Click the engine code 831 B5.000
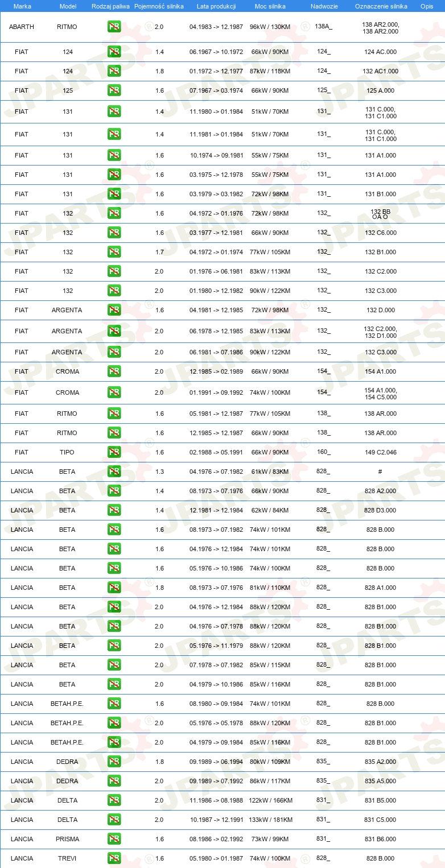This screenshot has height=868, width=445. pyautogui.click(x=380, y=800)
